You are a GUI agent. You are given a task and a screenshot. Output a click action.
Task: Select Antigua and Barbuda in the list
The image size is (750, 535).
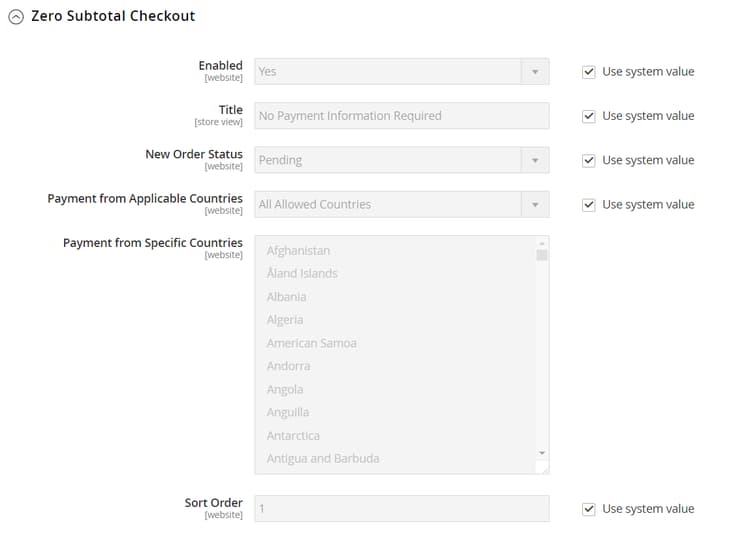[322, 459]
